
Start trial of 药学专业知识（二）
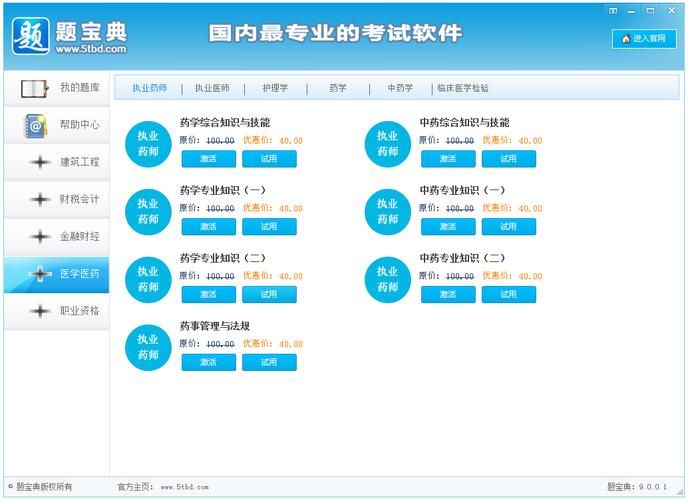269,294
